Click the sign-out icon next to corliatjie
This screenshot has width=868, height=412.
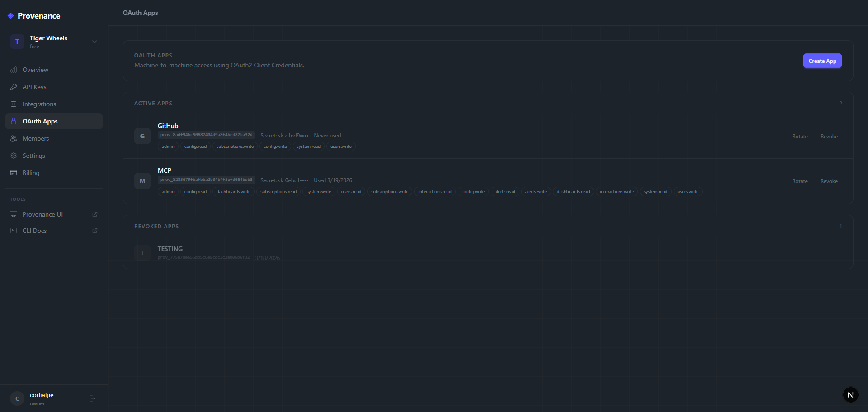pyautogui.click(x=92, y=398)
